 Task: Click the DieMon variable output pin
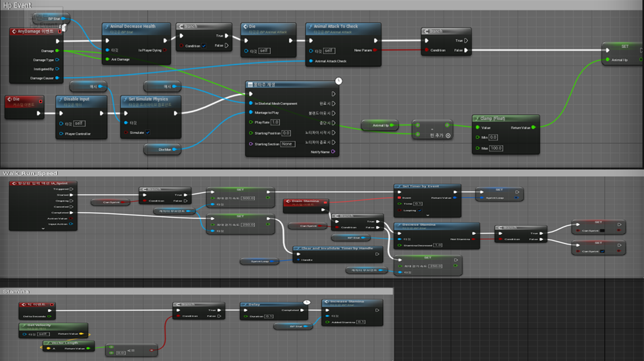174,150
